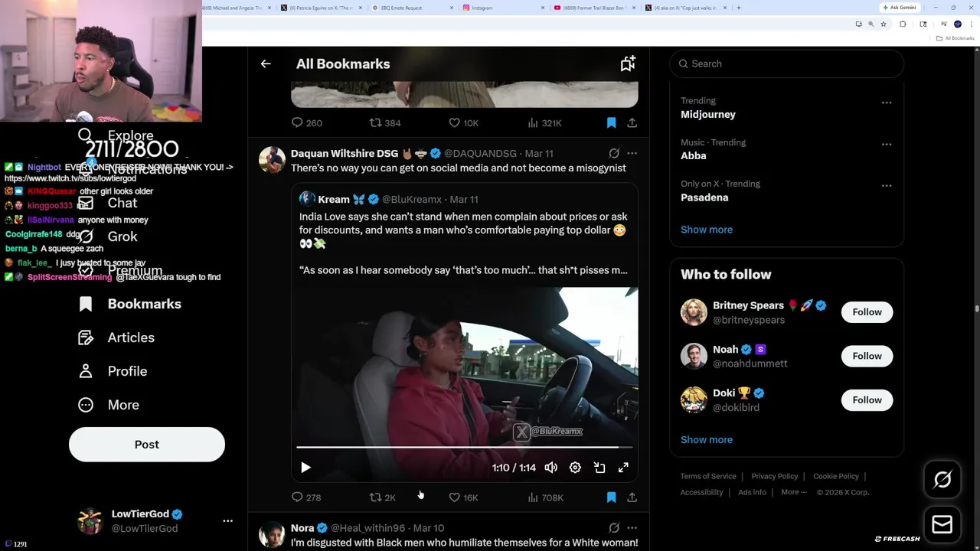Follow Britney Spears
Viewport: 980px width, 551px height.
[x=867, y=312]
